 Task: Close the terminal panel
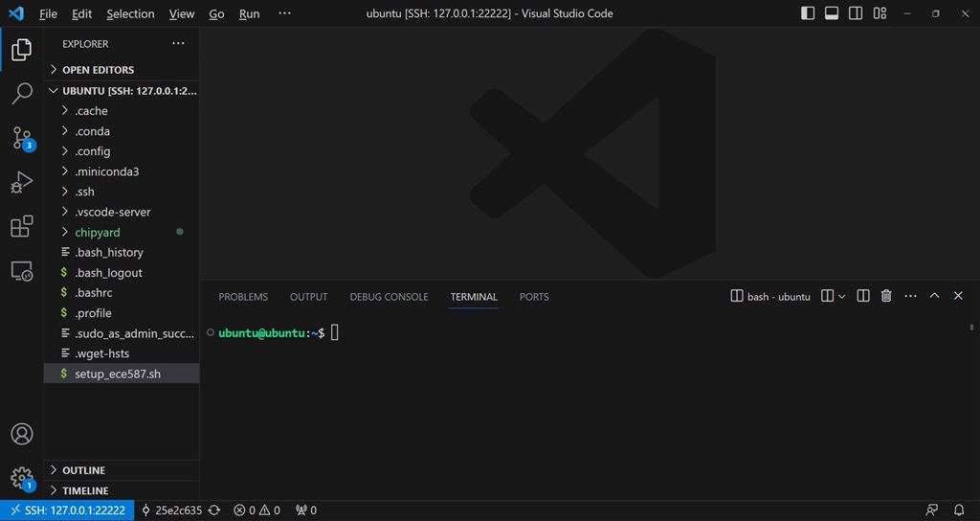tap(958, 295)
